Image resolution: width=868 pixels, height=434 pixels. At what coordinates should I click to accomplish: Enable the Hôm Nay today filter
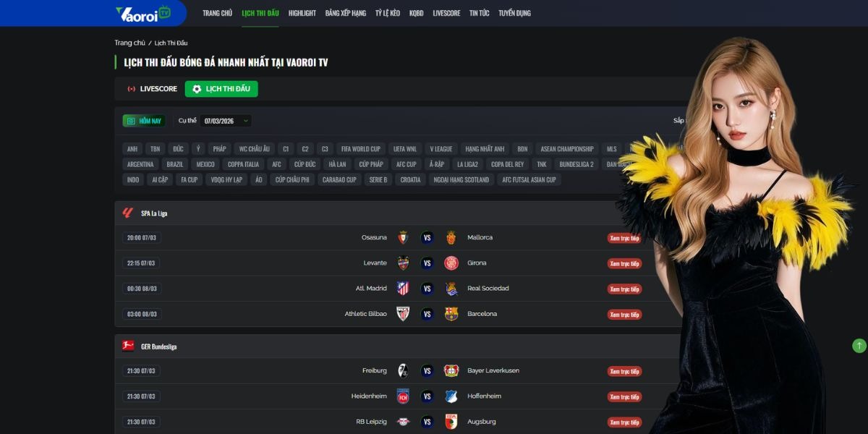tap(144, 121)
